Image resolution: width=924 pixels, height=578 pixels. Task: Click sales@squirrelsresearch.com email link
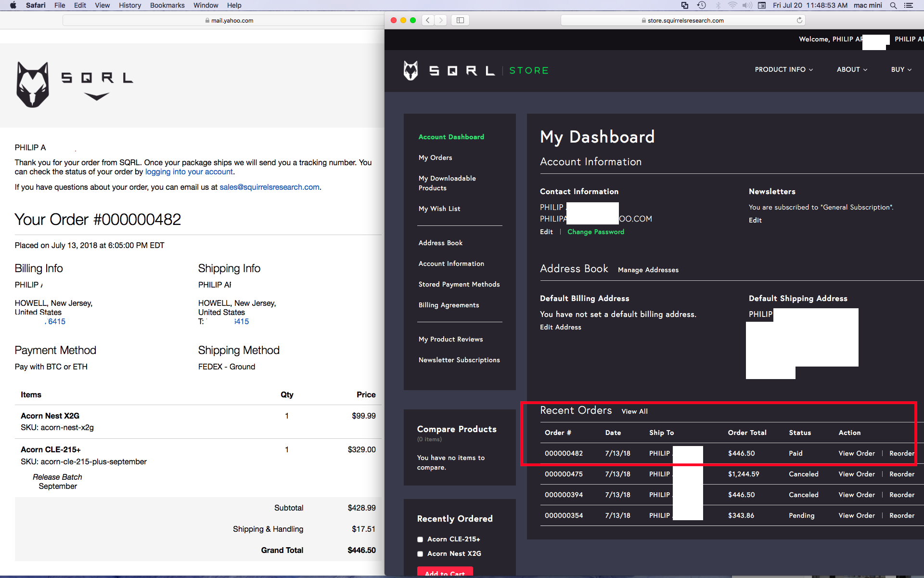pyautogui.click(x=269, y=187)
